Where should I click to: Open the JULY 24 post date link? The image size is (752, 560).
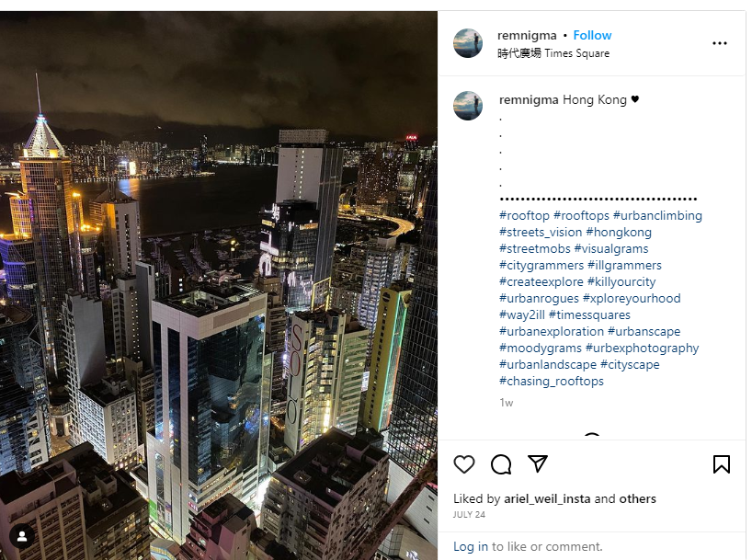tap(469, 515)
